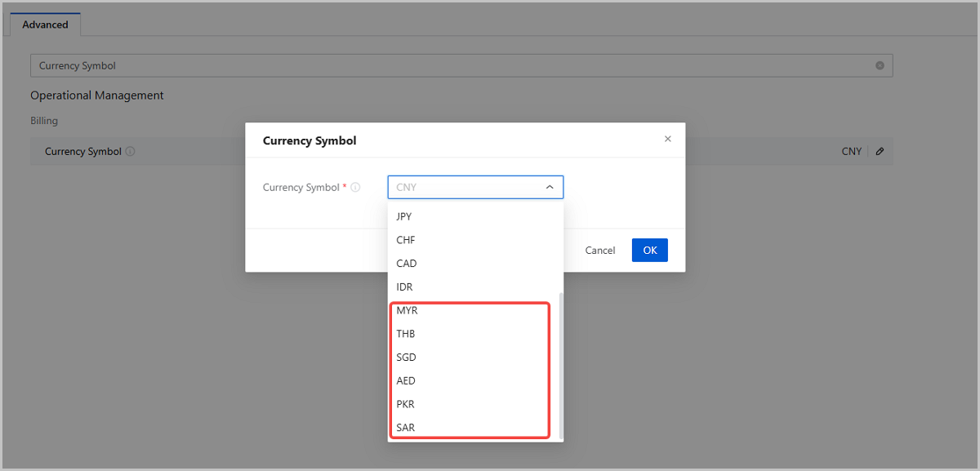This screenshot has height=471, width=980.
Task: Clear the Currency Symbol search field
Action: tap(880, 65)
